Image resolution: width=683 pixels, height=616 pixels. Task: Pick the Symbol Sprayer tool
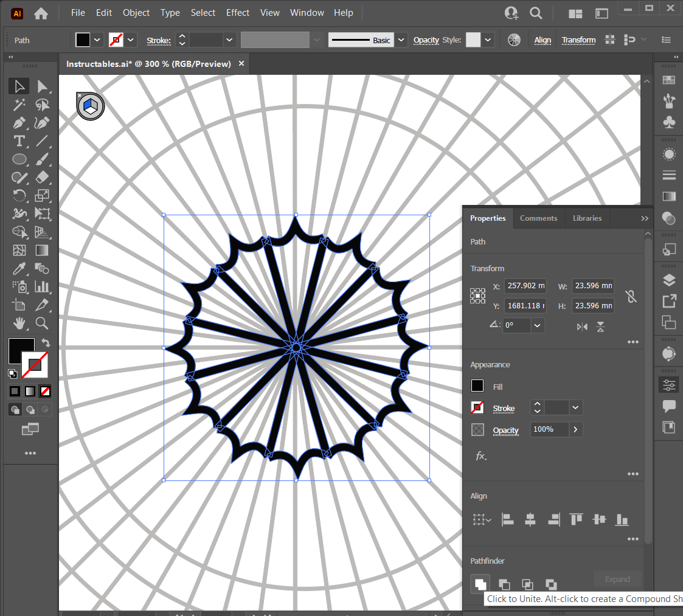[x=19, y=286]
